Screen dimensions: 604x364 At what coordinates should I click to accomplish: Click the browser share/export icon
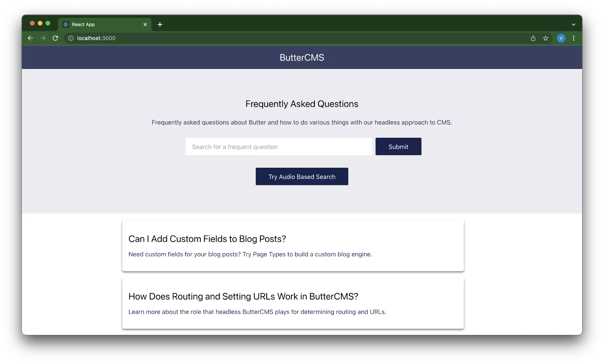[533, 38]
